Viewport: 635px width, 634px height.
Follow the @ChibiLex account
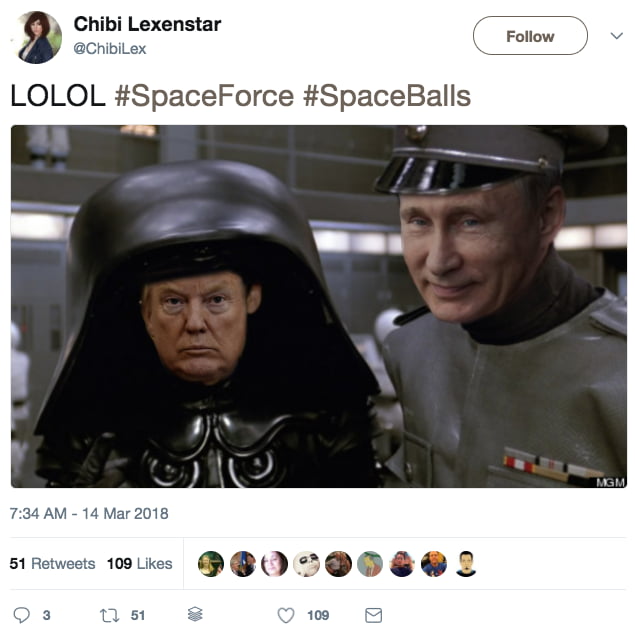530,36
